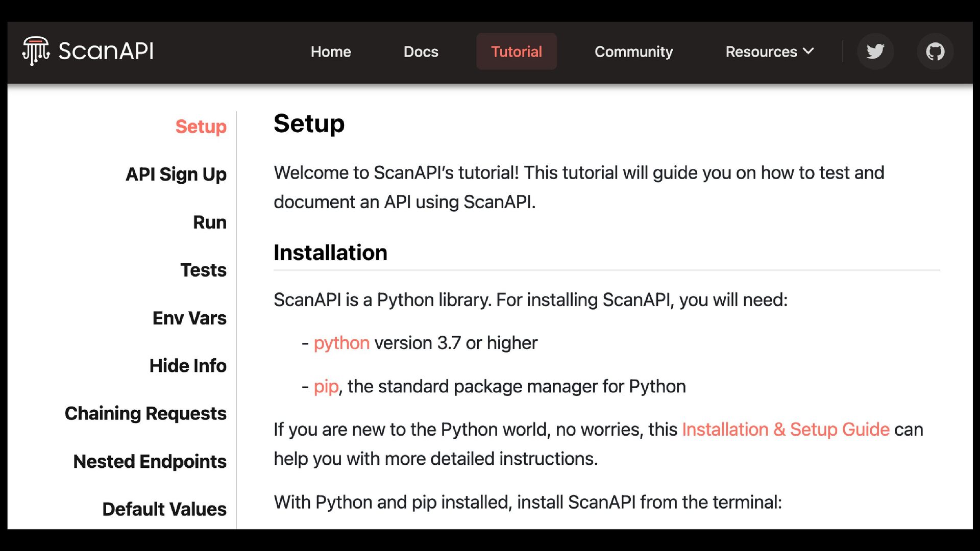
Task: Expand the Resources dropdown menu
Action: point(769,52)
